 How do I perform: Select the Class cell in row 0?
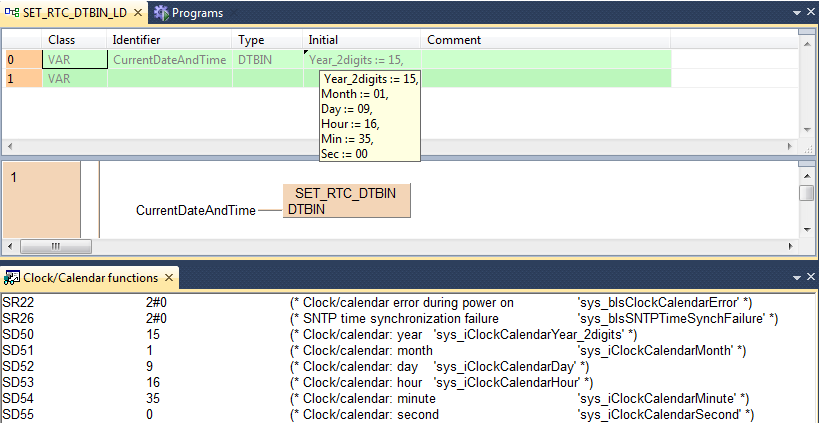[75, 60]
